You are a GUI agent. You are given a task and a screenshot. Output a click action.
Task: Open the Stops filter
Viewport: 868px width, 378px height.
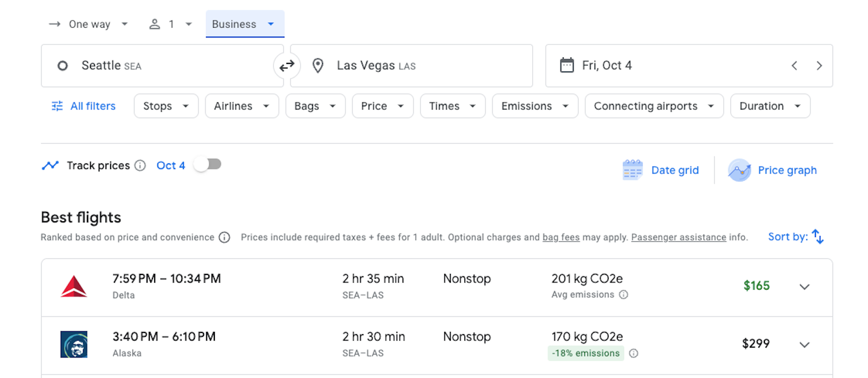166,106
